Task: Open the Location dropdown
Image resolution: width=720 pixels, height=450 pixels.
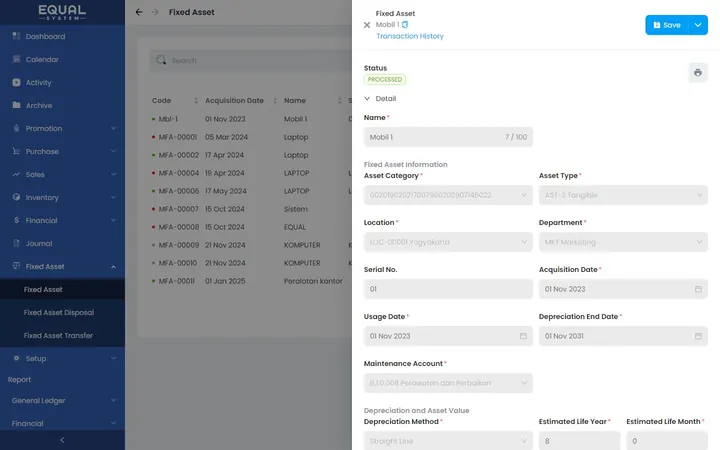Action: point(448,242)
